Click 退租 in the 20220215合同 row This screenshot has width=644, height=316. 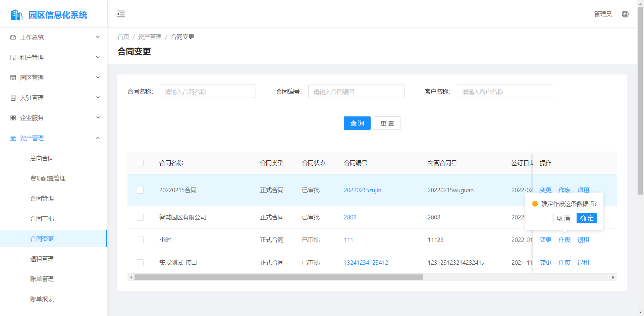click(x=583, y=190)
